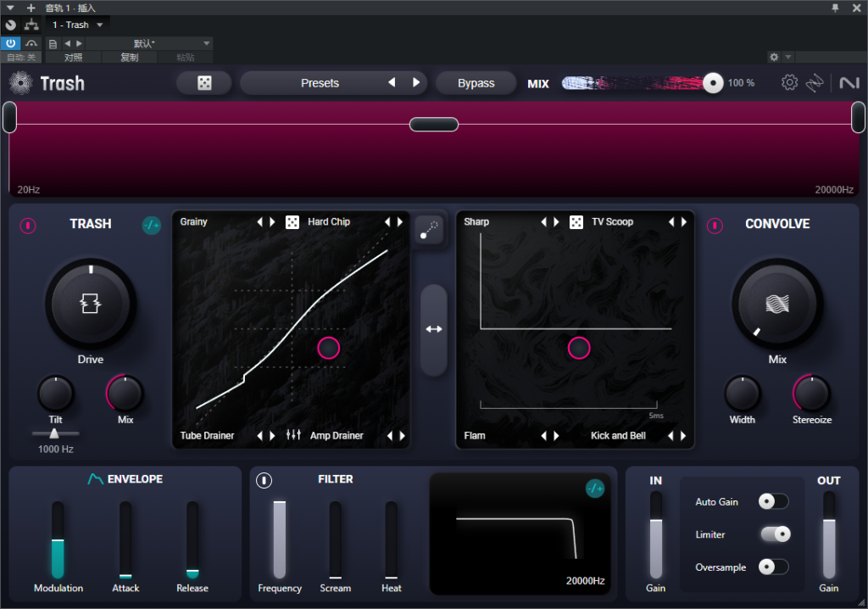Click the Filter Frequency slider
Image resolution: width=868 pixels, height=609 pixels.
click(x=280, y=540)
